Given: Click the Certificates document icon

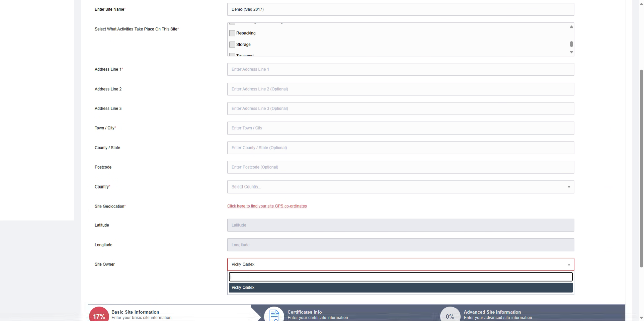Looking at the screenshot, I should click(x=274, y=315).
